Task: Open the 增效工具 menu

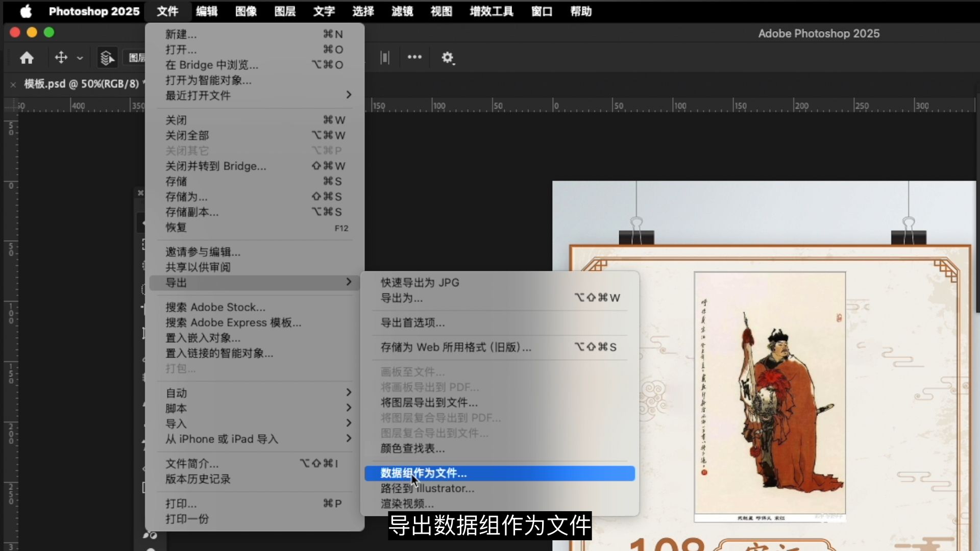Action: [x=492, y=11]
